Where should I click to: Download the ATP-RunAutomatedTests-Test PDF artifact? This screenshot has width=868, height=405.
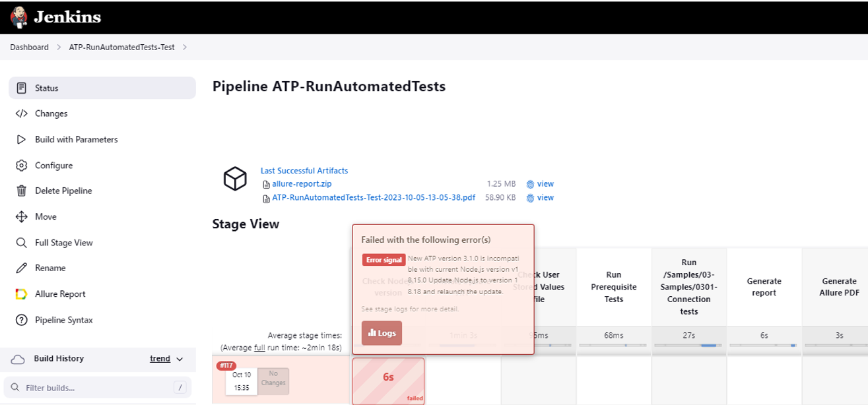(x=374, y=198)
